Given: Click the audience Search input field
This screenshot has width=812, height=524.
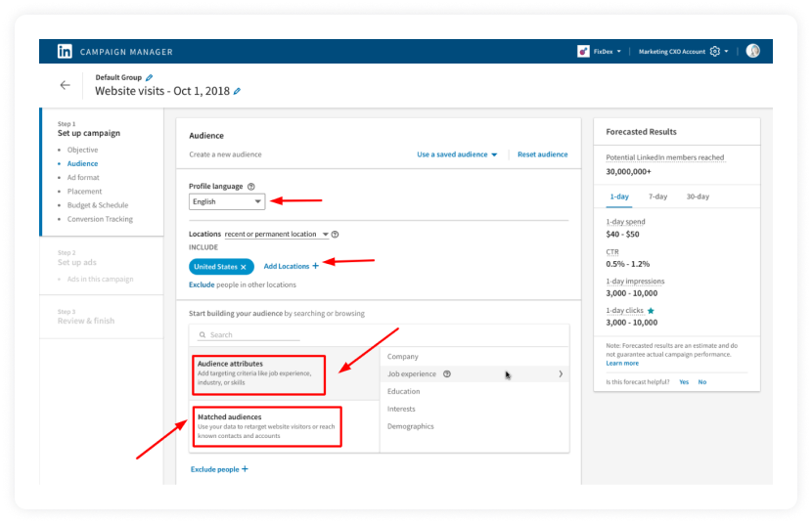Looking at the screenshot, I should 249,335.
